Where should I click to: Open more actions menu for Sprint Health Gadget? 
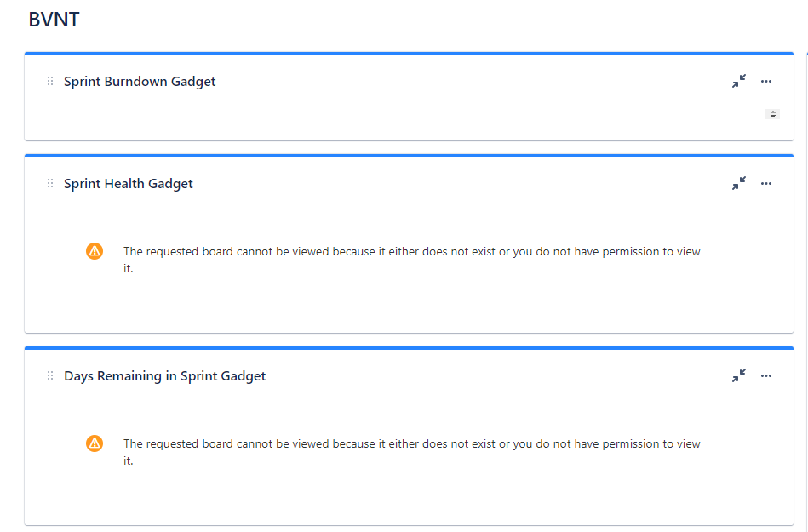coord(766,183)
